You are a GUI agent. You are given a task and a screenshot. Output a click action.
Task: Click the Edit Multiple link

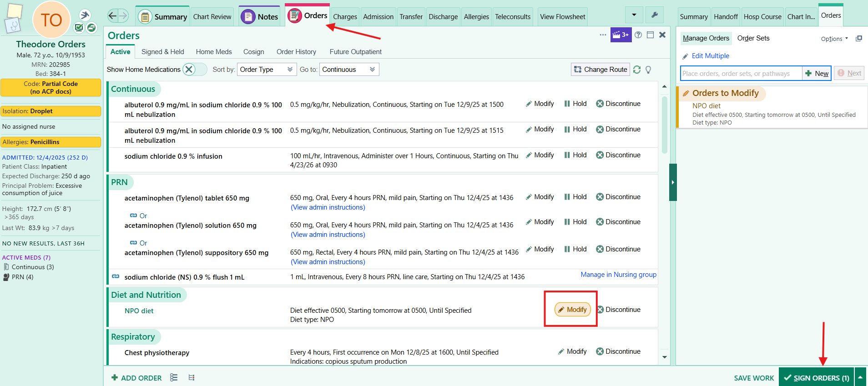tap(710, 56)
